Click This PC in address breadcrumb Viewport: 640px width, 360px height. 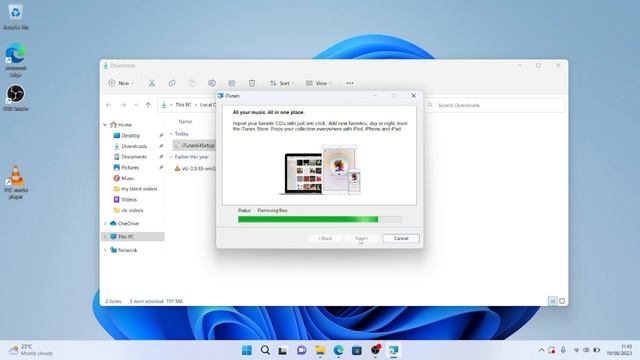point(183,105)
